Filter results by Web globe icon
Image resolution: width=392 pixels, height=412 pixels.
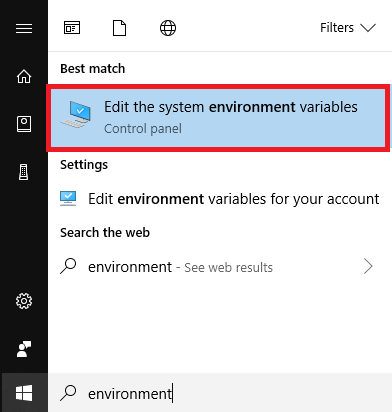[168, 28]
